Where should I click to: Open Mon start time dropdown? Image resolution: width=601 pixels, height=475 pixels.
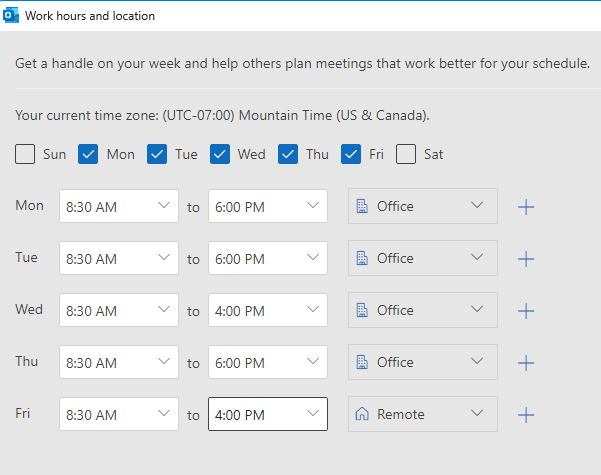click(x=119, y=206)
